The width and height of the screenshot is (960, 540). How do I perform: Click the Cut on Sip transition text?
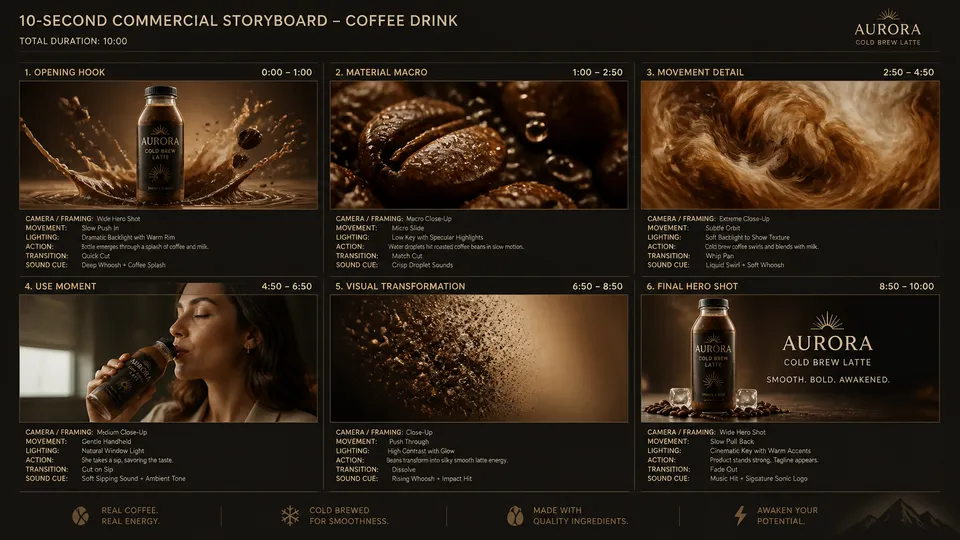coord(97,470)
